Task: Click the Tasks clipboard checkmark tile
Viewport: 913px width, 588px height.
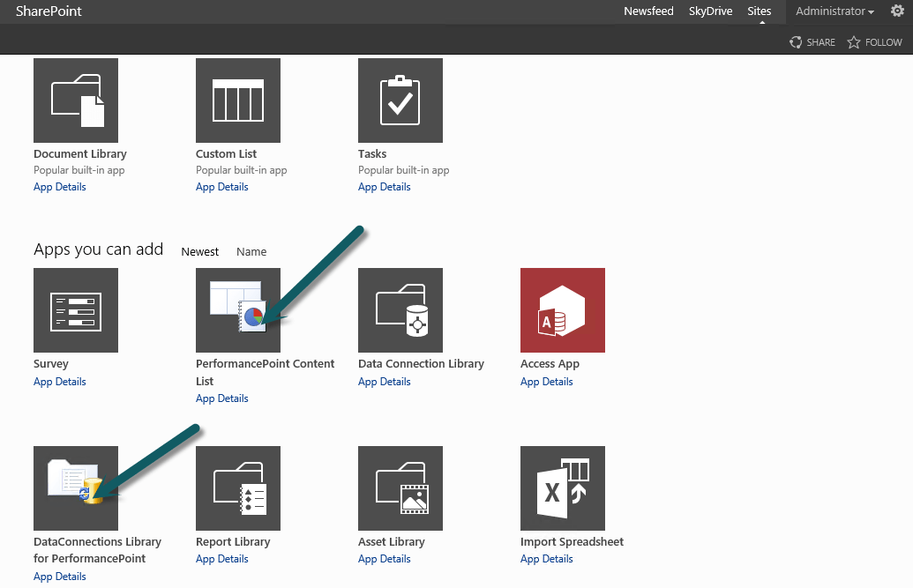Action: pyautogui.click(x=400, y=100)
